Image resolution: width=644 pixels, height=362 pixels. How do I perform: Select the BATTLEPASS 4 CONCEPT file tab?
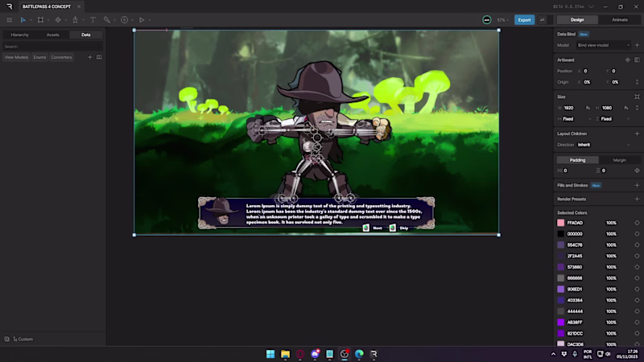[47, 6]
